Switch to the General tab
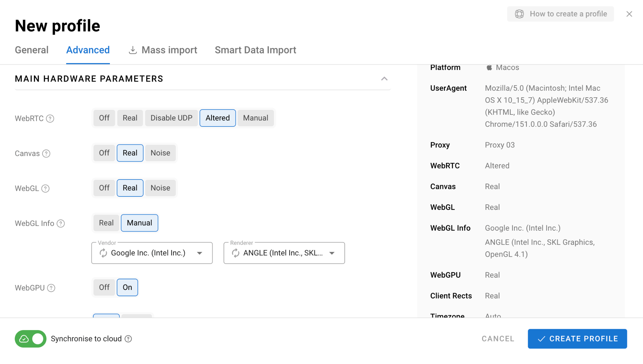 (32, 50)
